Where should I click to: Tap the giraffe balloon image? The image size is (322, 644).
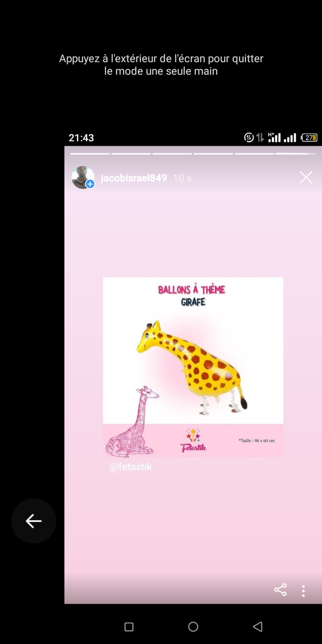[x=192, y=366]
